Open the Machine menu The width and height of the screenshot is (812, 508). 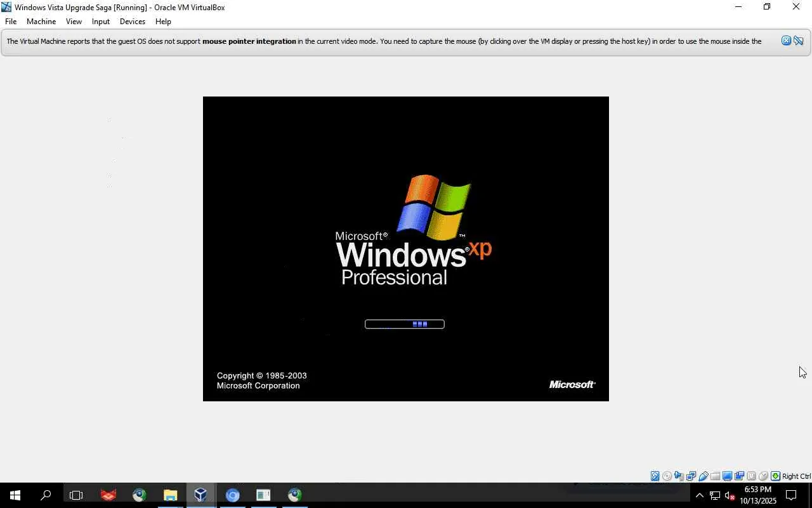click(41, 22)
